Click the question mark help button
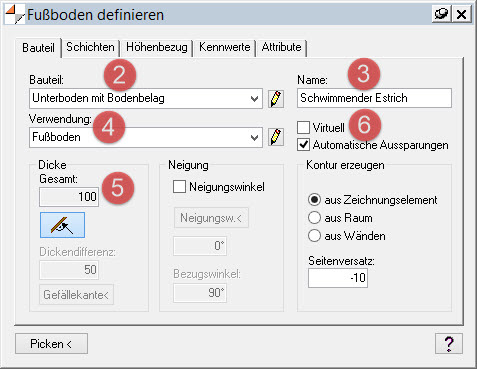 [x=449, y=344]
